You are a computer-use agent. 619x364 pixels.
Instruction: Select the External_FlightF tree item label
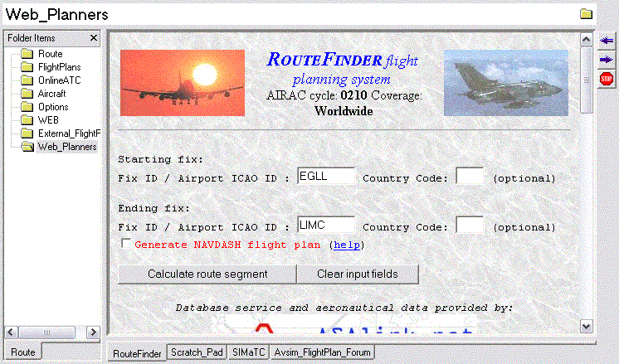69,133
